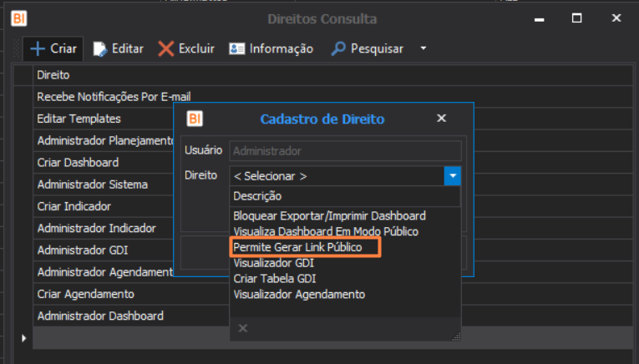Click the BI logo in main title bar
Viewport: 639px width, 364px height.
click(x=18, y=18)
